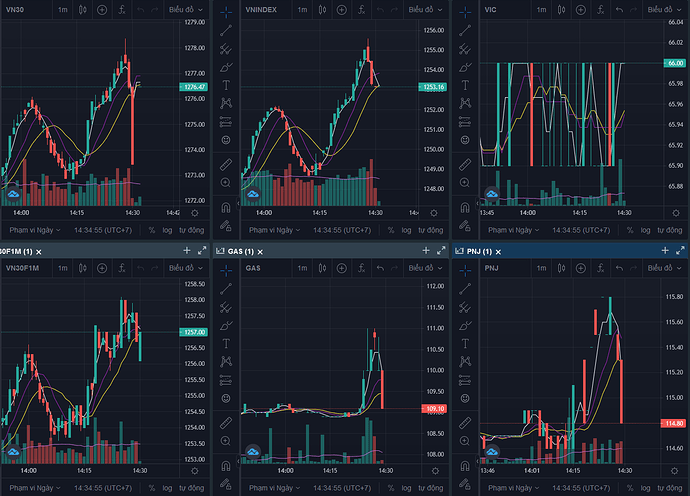The image size is (690, 496).
Task: Select brush tool in VIC chart toolbar
Action: tap(465, 67)
